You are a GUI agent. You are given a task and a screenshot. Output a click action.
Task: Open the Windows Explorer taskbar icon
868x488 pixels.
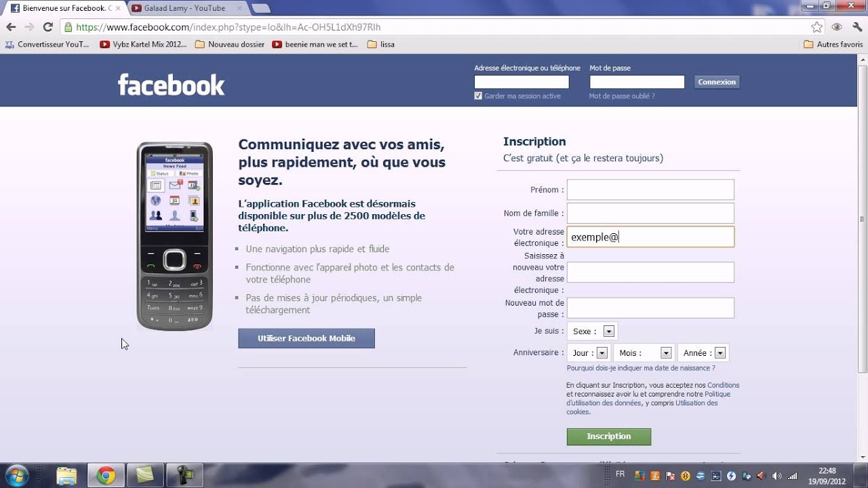(x=66, y=476)
